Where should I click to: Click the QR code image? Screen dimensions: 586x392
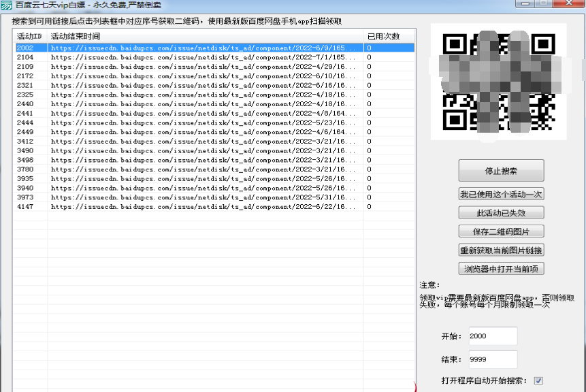498,80
